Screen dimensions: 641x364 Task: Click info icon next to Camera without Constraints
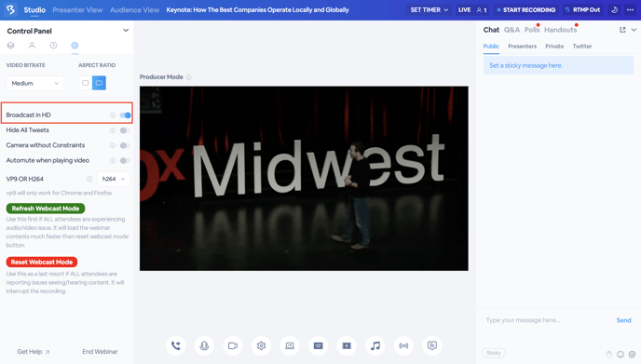pos(113,145)
